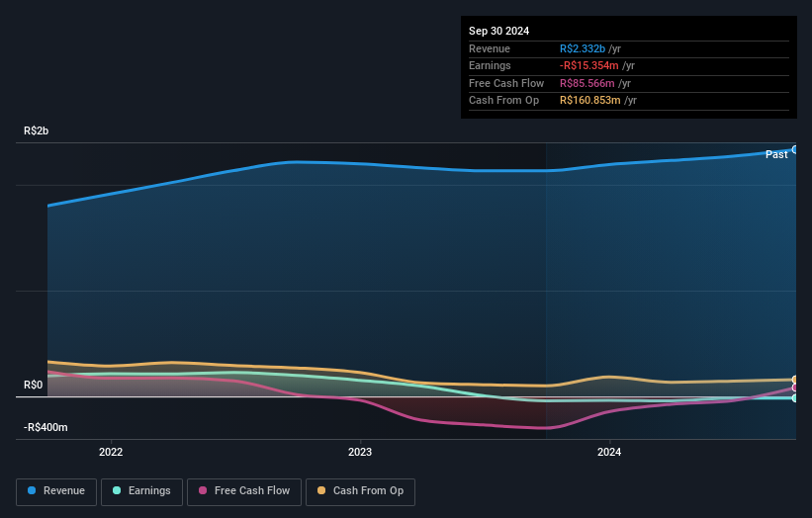Click the Free Cash Flow label in tooltip
This screenshot has height=518, width=812.
pyautogui.click(x=506, y=83)
